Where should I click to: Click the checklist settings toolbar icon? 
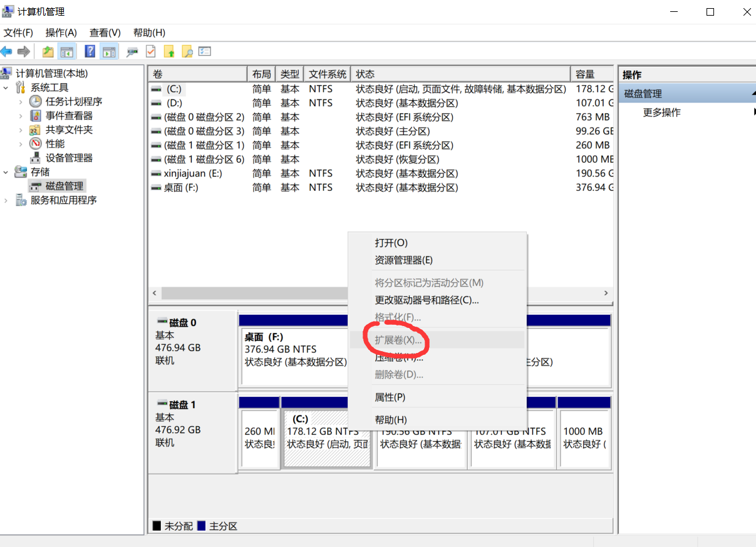[205, 51]
